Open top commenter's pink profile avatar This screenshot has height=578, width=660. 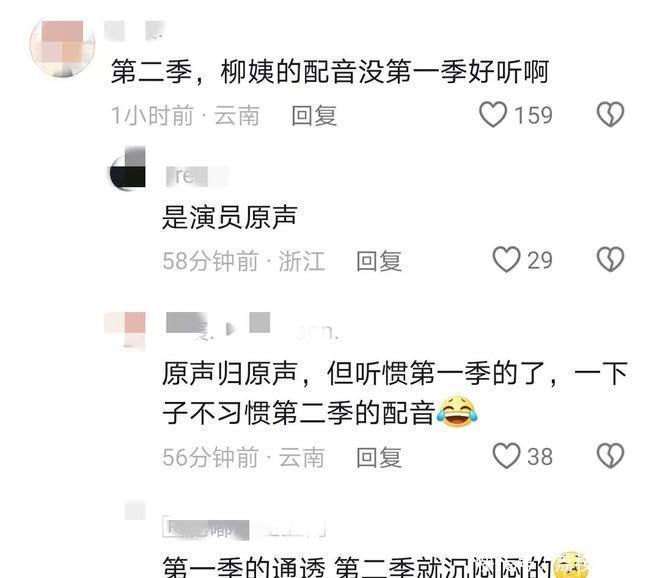click(x=62, y=47)
